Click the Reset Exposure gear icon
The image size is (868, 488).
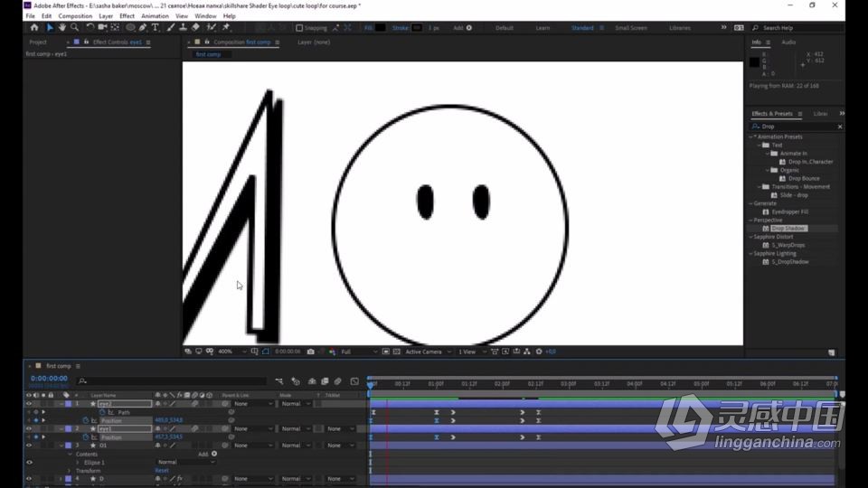[539, 352]
